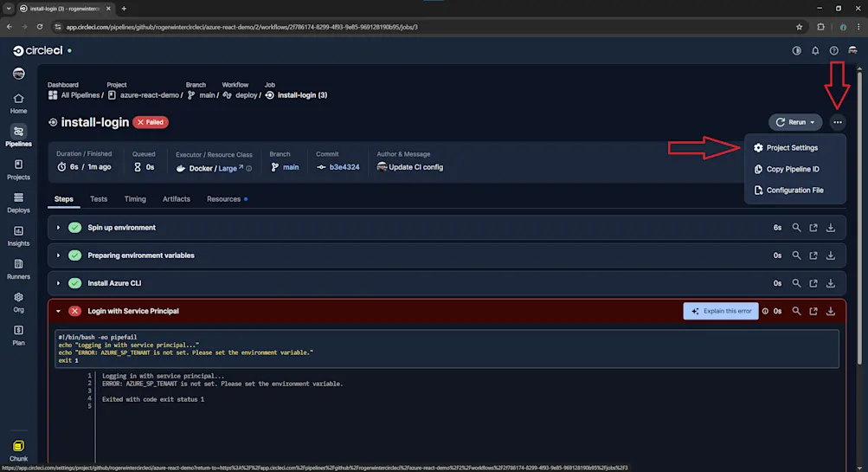The image size is (868, 472).
Task: Download Preparing environment variables log
Action: click(x=831, y=255)
